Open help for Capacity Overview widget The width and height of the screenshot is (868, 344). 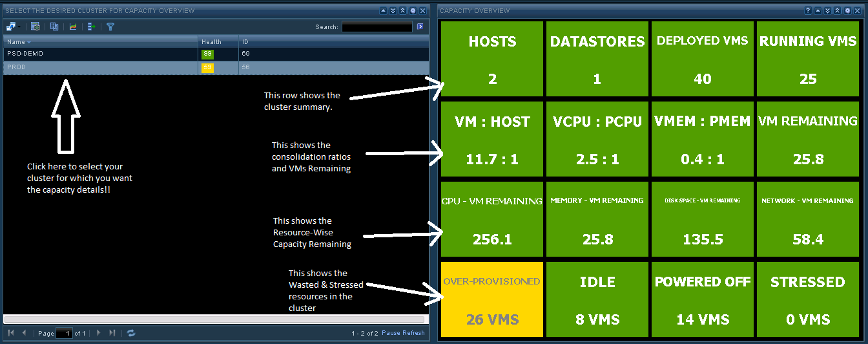tap(808, 11)
